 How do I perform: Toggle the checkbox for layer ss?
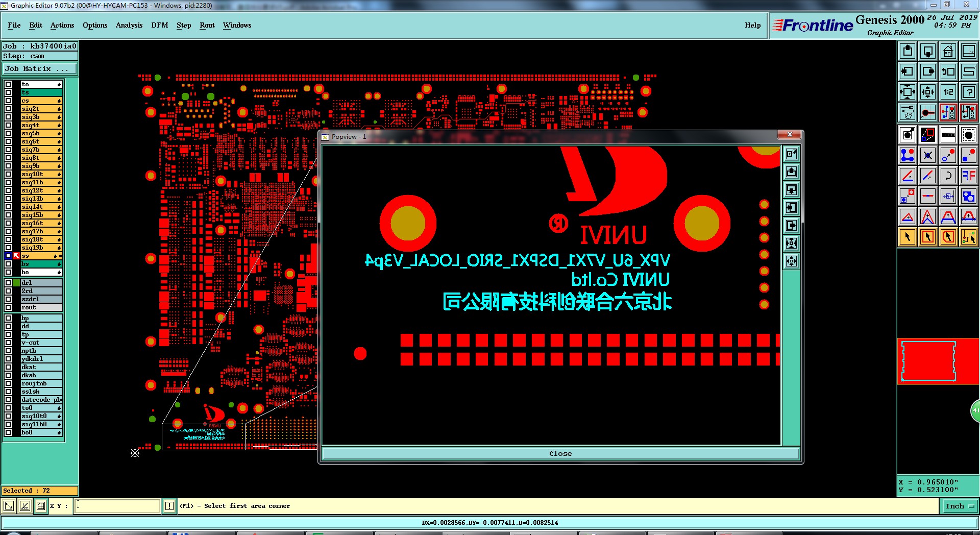point(8,256)
